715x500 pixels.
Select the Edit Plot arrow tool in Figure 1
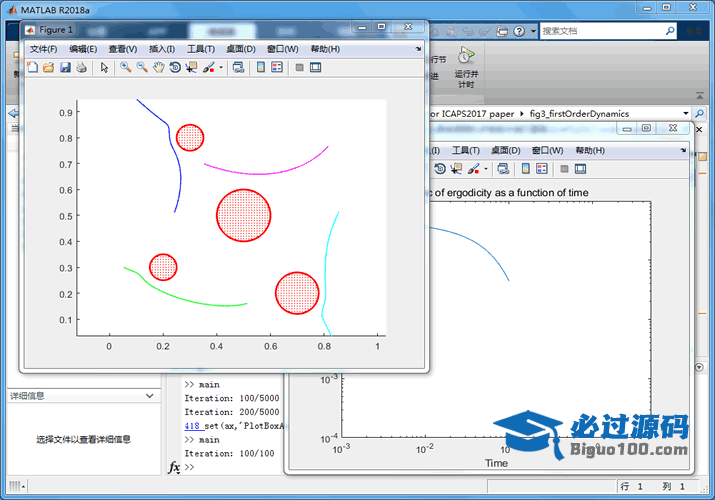104,67
